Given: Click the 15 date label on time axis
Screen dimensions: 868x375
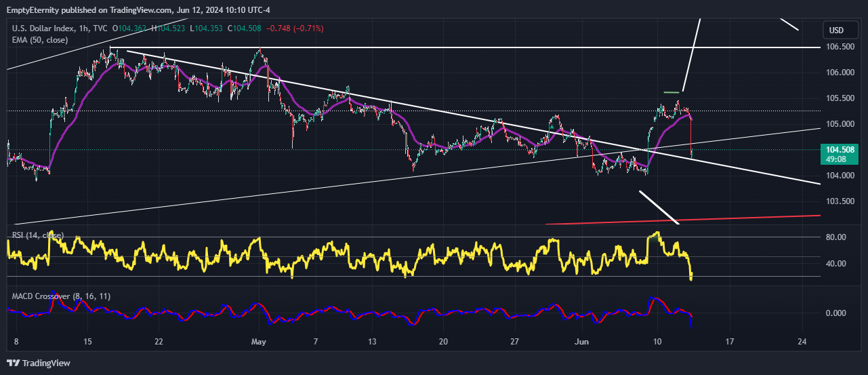Looking at the screenshot, I should click(x=87, y=342).
